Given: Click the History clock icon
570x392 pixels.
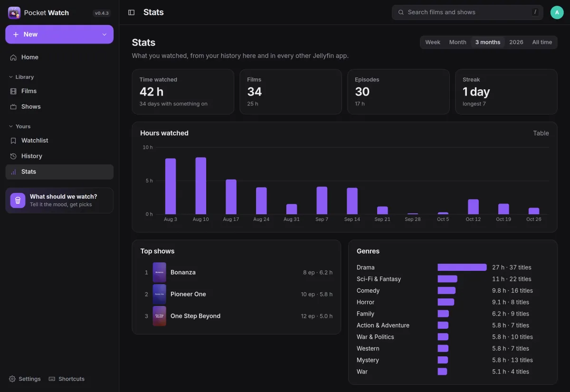Looking at the screenshot, I should tap(13, 156).
